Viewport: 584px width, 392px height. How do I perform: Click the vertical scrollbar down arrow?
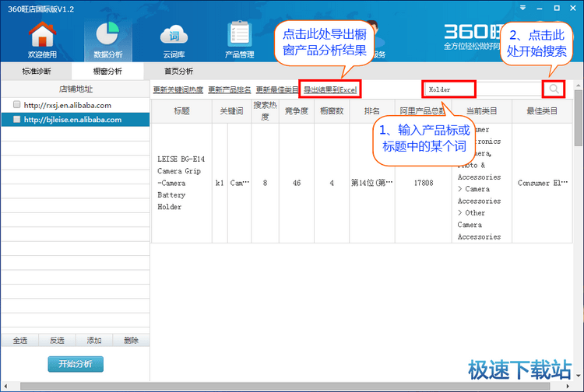click(x=578, y=376)
